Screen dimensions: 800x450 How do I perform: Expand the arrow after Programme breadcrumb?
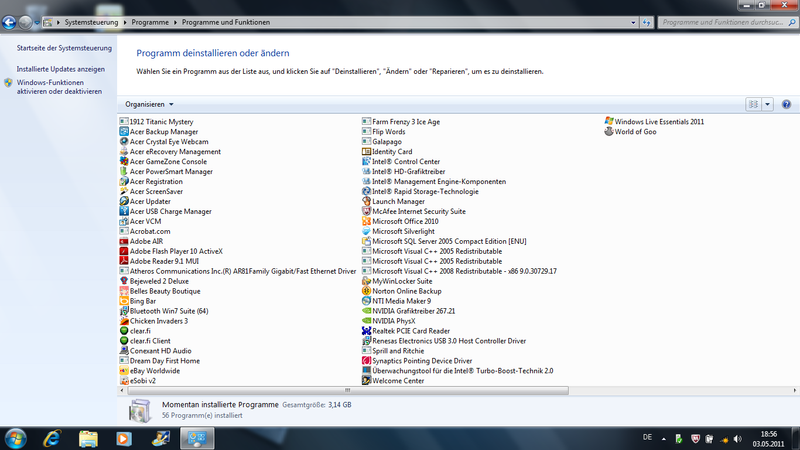[175, 22]
